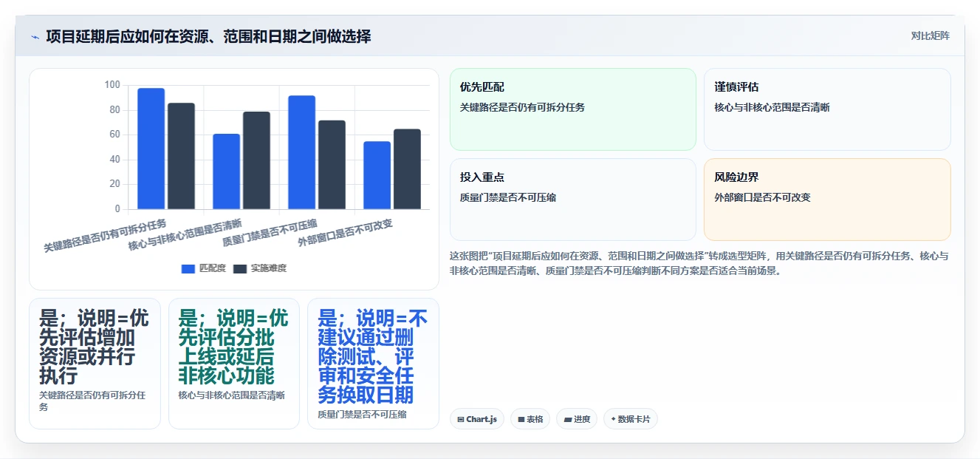Click blue bar for 质量门禁是否不可压缩
This screenshot has height=459, width=980.
pyautogui.click(x=301, y=152)
